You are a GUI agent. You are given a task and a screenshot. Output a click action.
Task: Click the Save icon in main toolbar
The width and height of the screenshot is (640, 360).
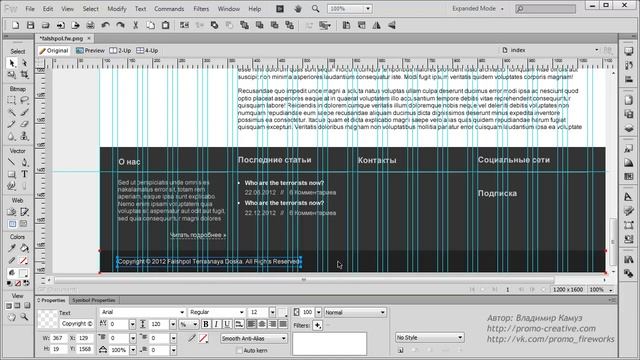pyautogui.click(x=30, y=25)
